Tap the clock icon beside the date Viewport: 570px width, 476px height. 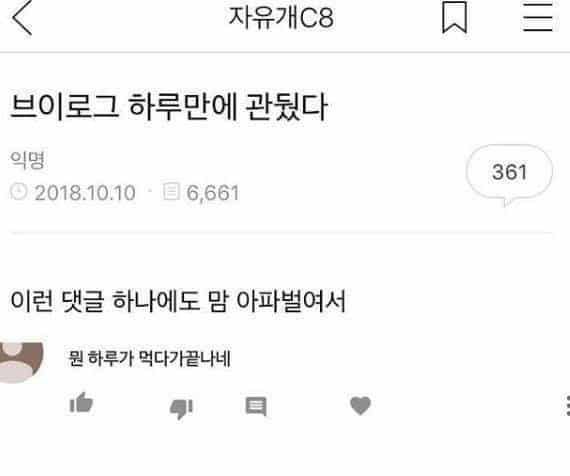point(19,191)
